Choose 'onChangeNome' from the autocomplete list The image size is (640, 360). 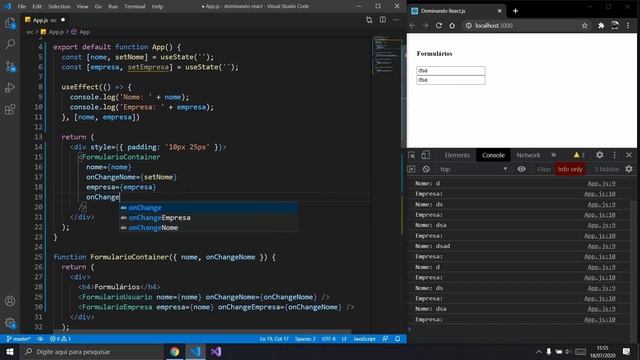pos(209,228)
